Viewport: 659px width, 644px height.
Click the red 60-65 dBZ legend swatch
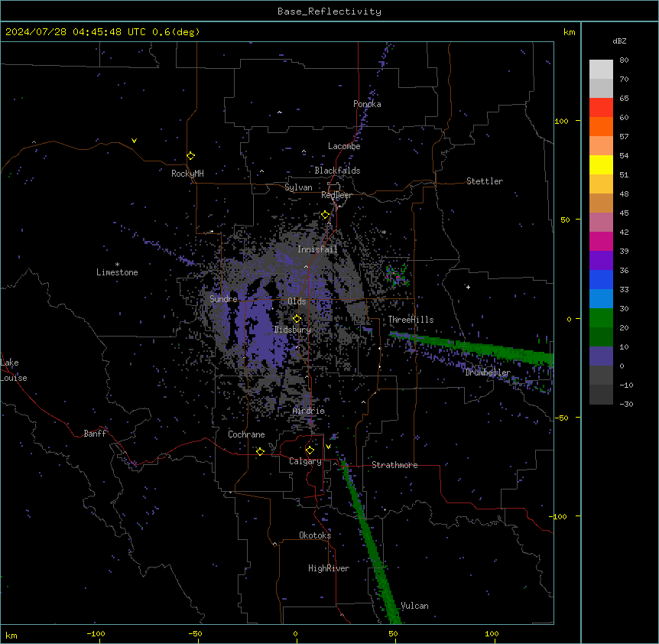(x=601, y=108)
